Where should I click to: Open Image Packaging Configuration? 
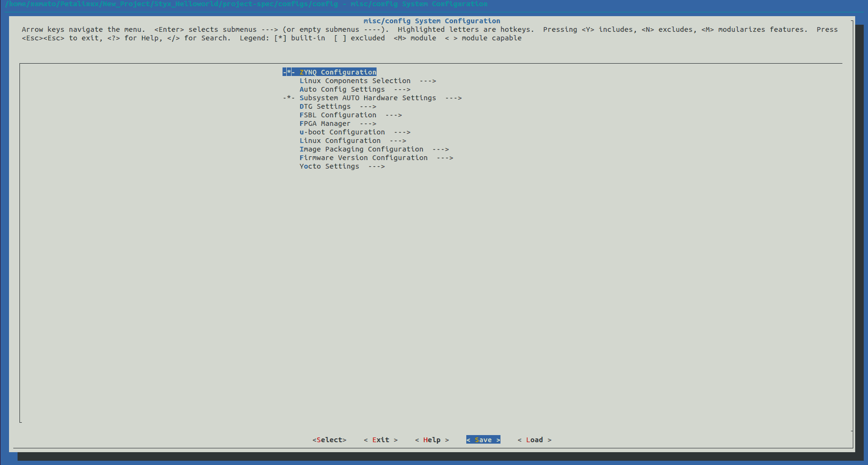361,149
